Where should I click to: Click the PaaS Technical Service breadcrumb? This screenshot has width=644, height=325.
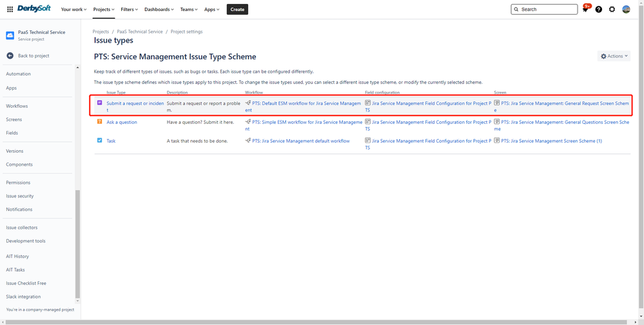140,32
